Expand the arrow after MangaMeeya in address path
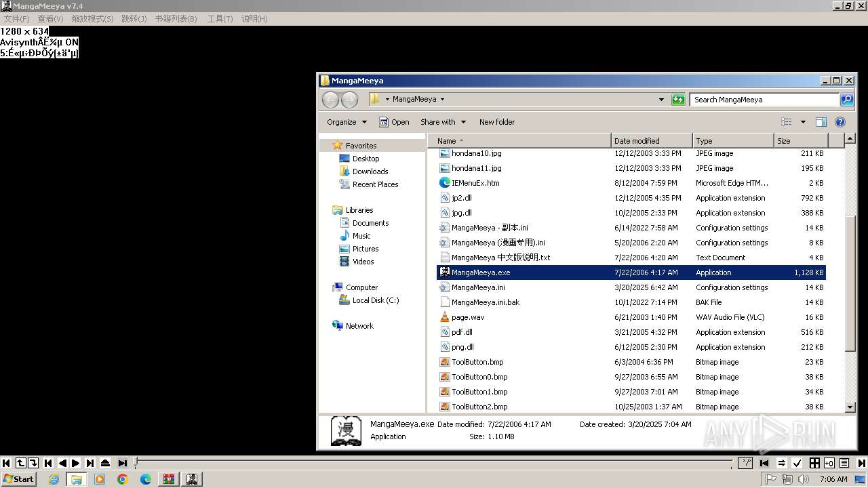 [x=442, y=99]
